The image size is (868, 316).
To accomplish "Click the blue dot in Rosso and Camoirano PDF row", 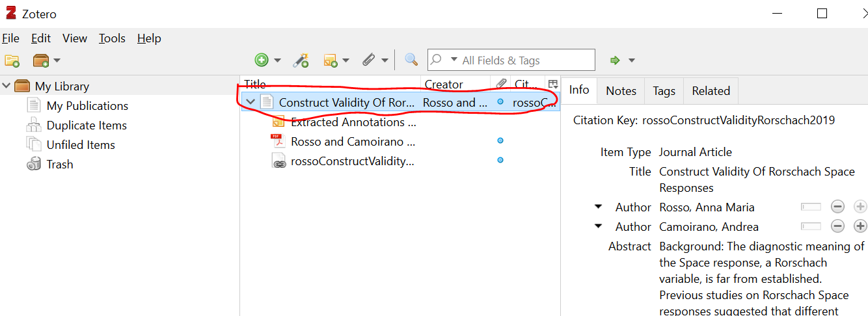I will [500, 140].
